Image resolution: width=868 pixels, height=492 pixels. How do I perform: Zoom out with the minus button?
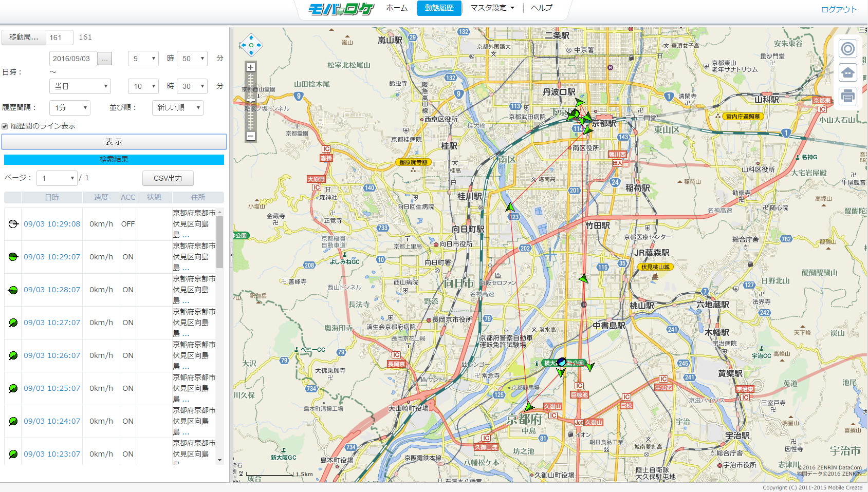[250, 136]
